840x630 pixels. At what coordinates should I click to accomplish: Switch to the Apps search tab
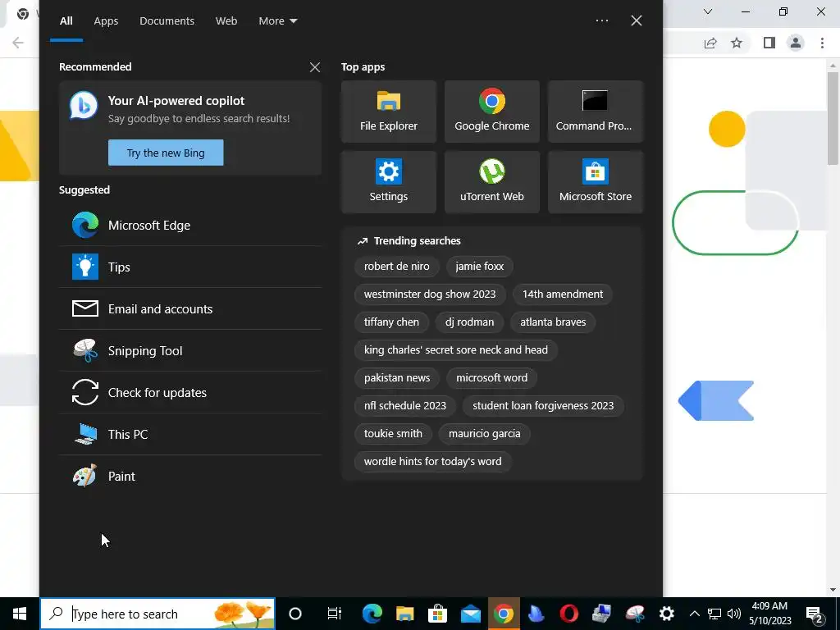click(x=106, y=21)
